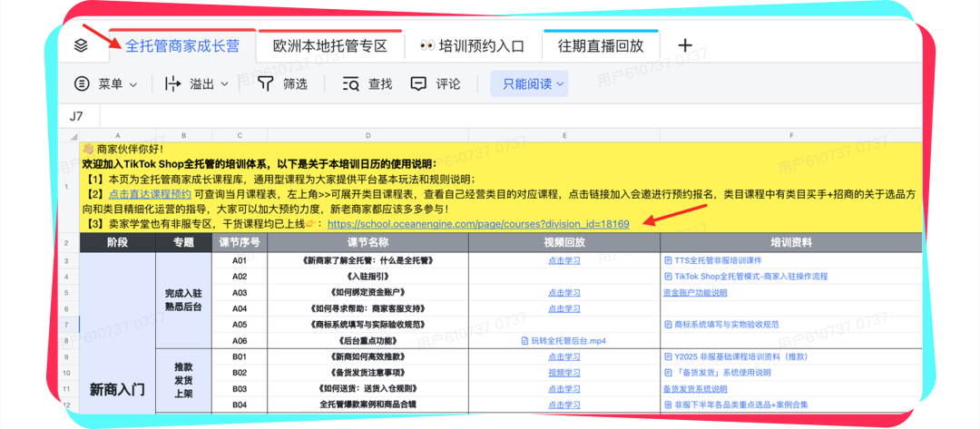This screenshot has height=429, width=980.
Task: Select cell 《备货发货注意事项》
Action: tap(367, 373)
